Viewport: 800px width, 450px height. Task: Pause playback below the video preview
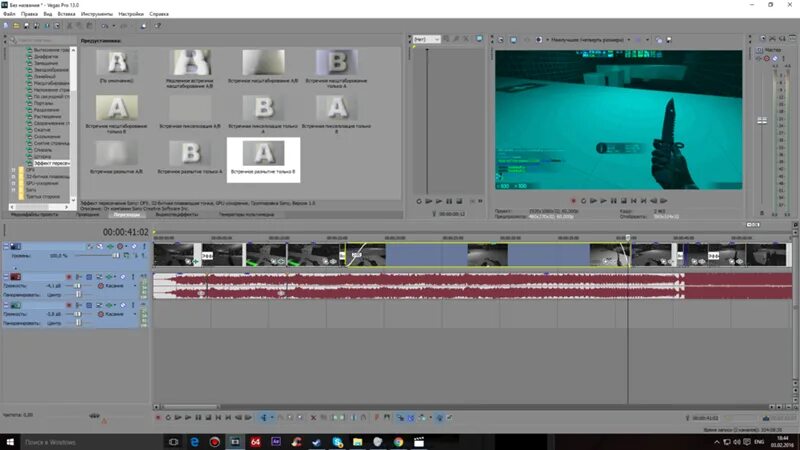tap(614, 201)
